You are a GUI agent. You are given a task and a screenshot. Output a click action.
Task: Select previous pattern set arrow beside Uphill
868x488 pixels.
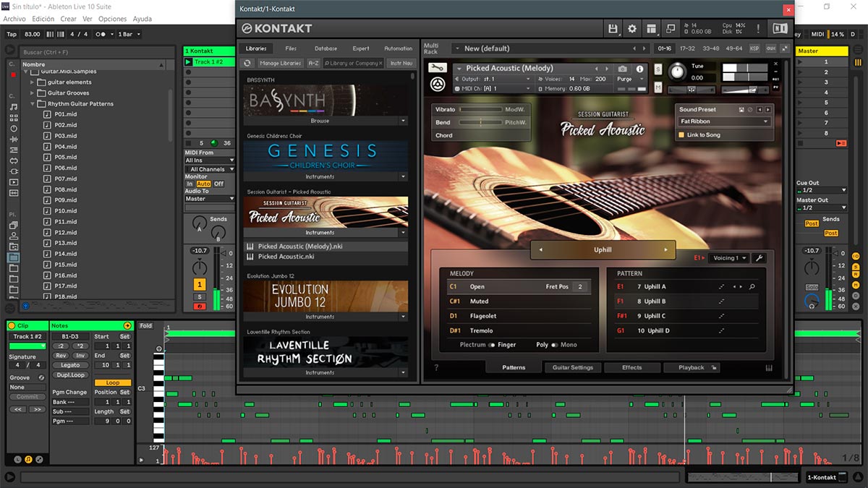540,250
